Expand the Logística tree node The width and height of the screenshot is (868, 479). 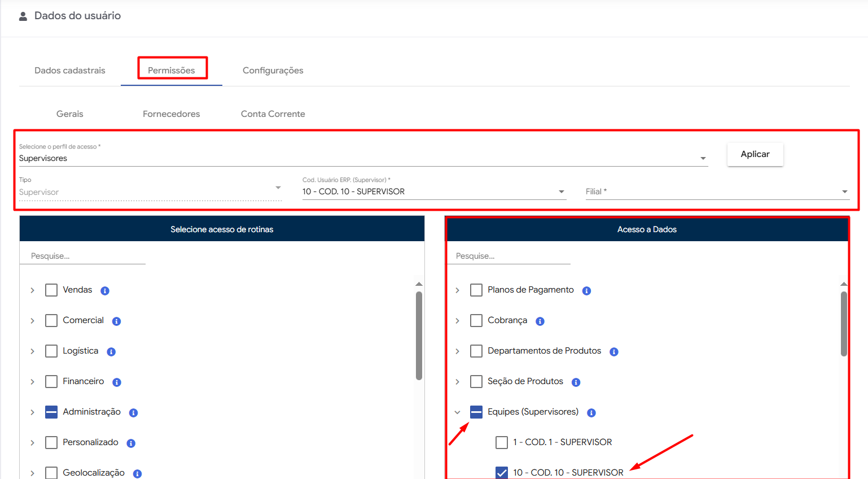[33, 351]
